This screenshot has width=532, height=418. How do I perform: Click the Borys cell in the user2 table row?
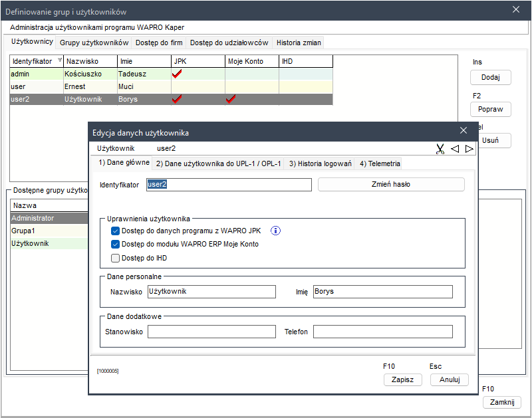(x=144, y=99)
